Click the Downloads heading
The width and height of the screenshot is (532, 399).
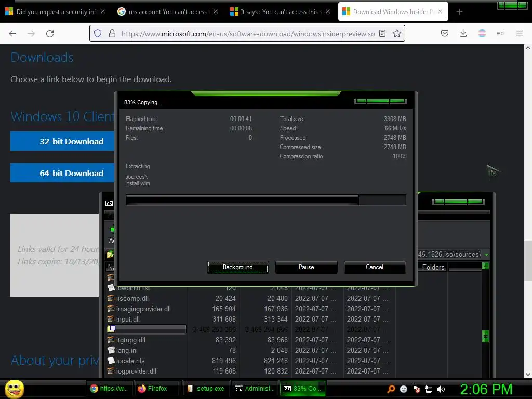42,57
